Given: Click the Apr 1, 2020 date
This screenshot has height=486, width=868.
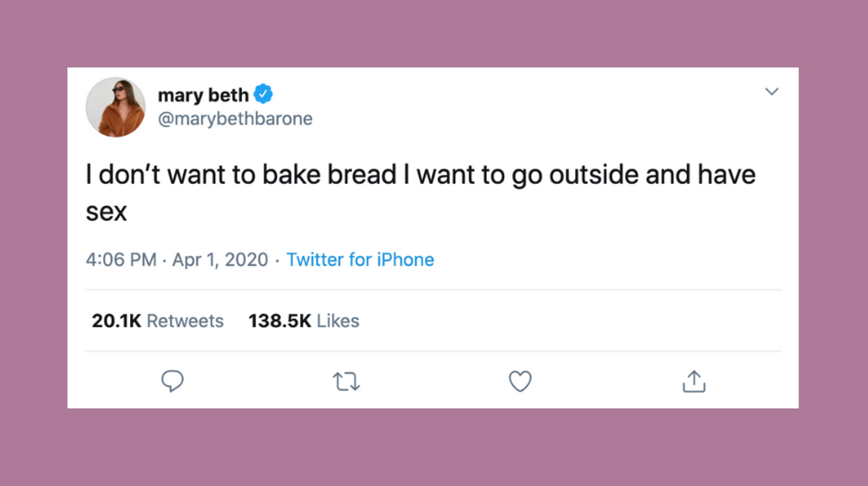Looking at the screenshot, I should 220,260.
